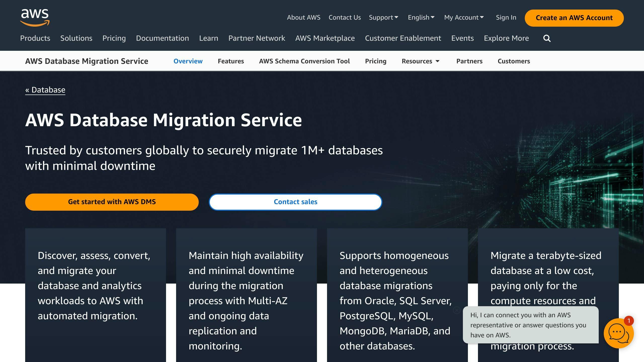Click the 'Supports homogeneous' card text
The image size is (644, 362).
click(x=395, y=301)
